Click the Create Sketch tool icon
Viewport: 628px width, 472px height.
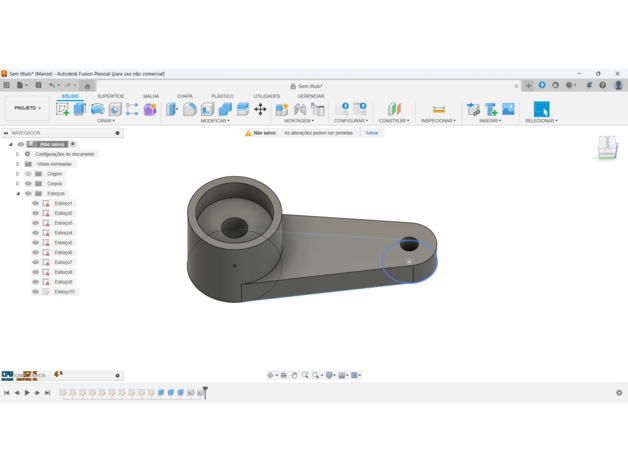point(62,109)
